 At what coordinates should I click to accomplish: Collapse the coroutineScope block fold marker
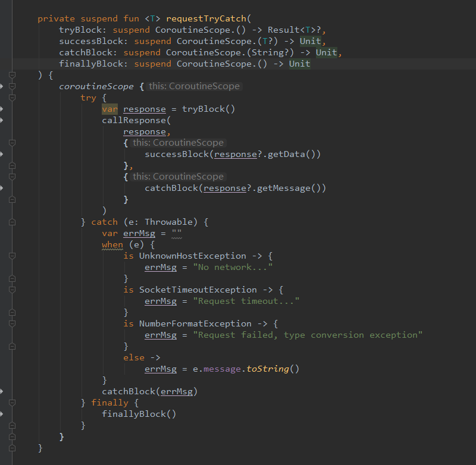coord(12,86)
